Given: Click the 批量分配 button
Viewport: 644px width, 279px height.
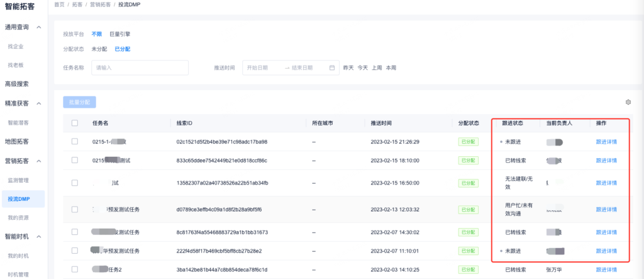Looking at the screenshot, I should pos(79,101).
